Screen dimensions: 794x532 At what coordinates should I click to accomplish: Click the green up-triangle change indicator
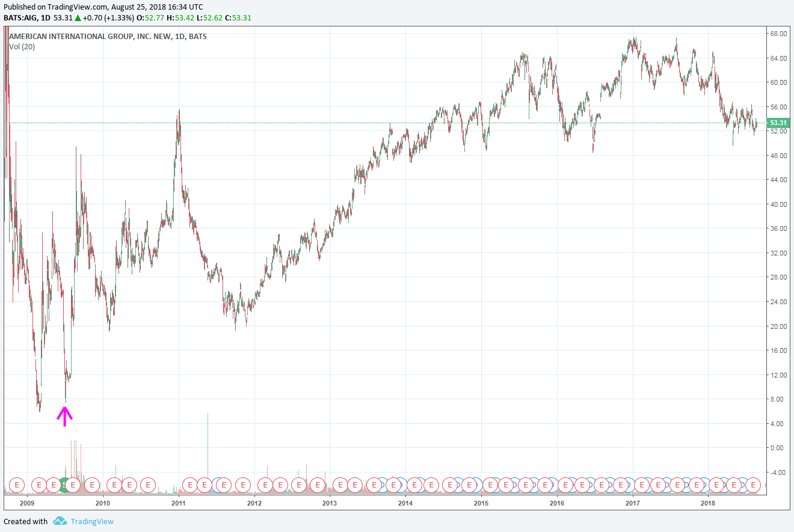(78, 17)
